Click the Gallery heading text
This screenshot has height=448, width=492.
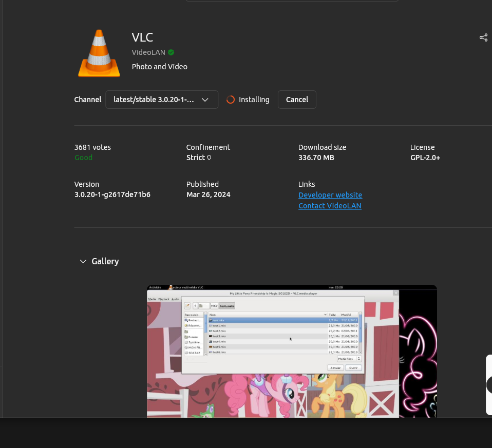click(x=105, y=262)
